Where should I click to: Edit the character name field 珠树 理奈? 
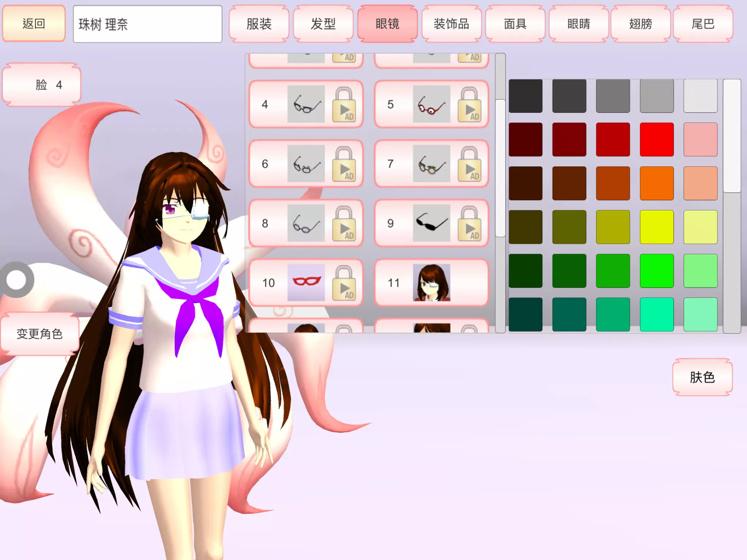point(147,24)
